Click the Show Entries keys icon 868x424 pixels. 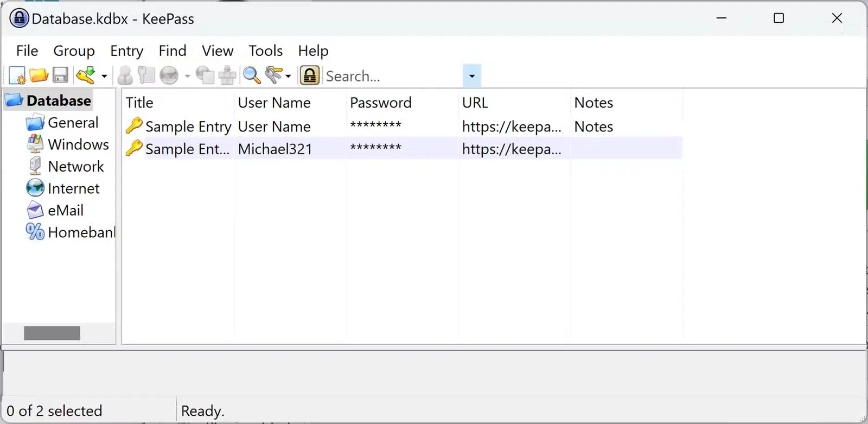tap(275, 75)
